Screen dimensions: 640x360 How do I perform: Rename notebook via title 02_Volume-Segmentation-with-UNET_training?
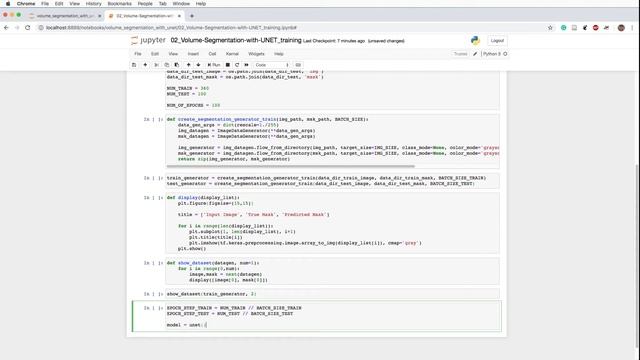pos(236,40)
